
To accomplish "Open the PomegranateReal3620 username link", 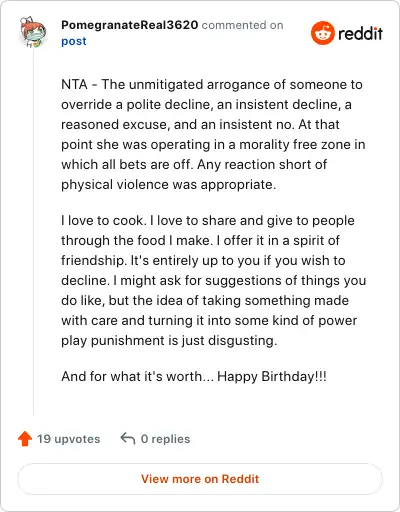I will point(130,25).
